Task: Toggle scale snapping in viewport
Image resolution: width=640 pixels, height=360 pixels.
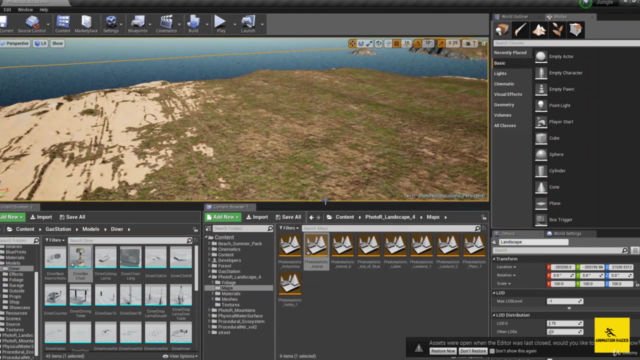Action: coord(441,43)
